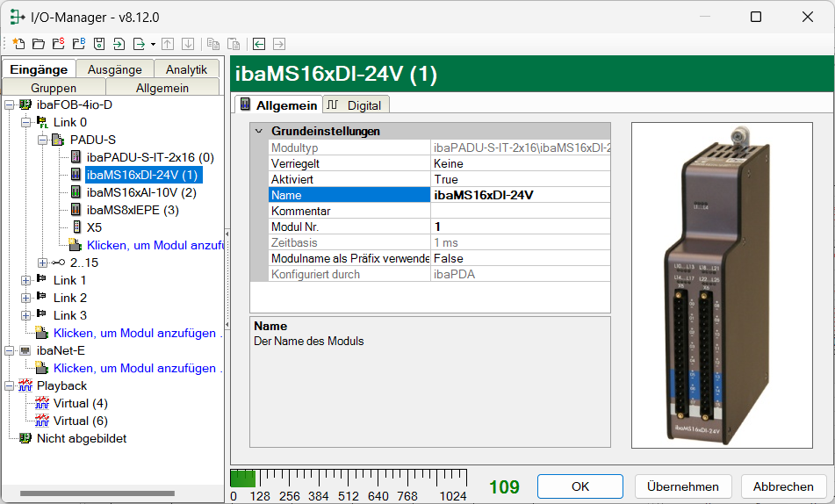Click the Name value field ibaMS16xDI-24V
This screenshot has height=504, width=835.
520,195
